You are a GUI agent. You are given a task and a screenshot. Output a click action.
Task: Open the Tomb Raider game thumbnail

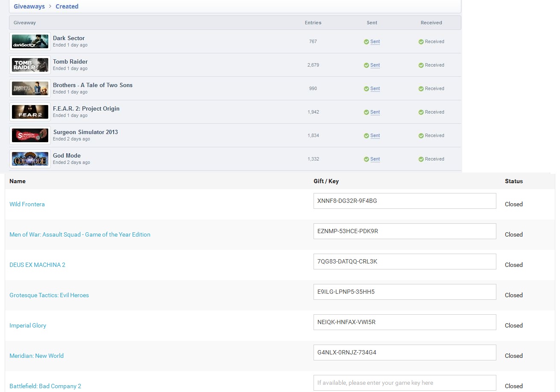30,65
